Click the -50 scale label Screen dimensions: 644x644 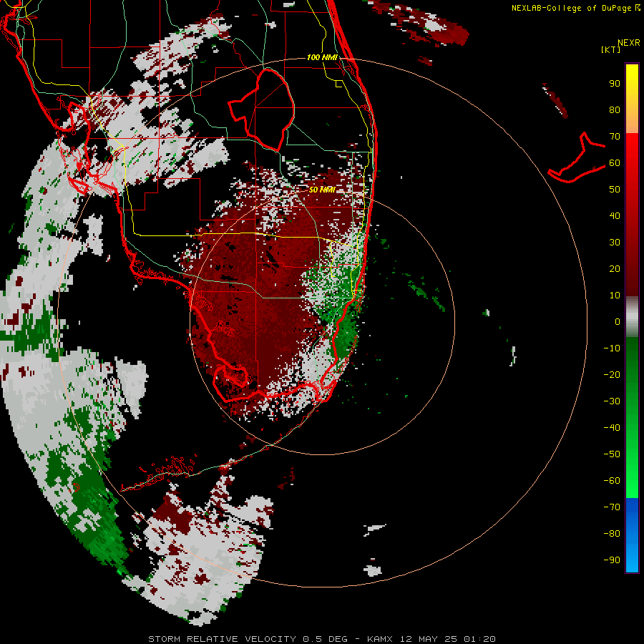pyautogui.click(x=612, y=454)
